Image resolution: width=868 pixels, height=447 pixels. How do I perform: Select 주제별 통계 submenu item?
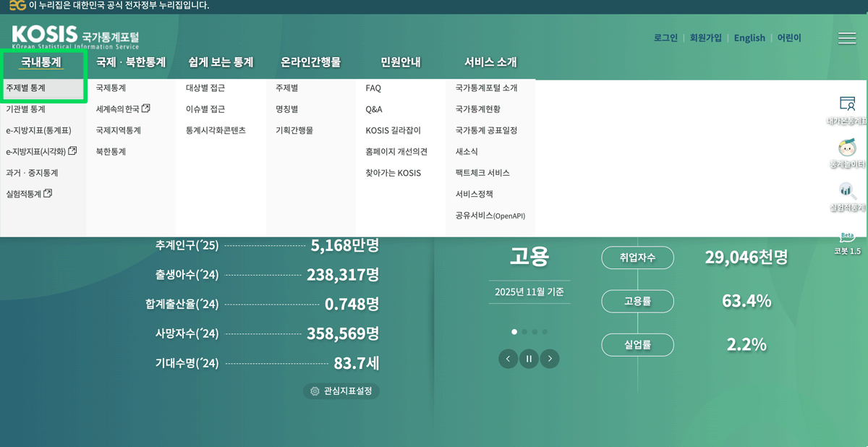(x=25, y=88)
